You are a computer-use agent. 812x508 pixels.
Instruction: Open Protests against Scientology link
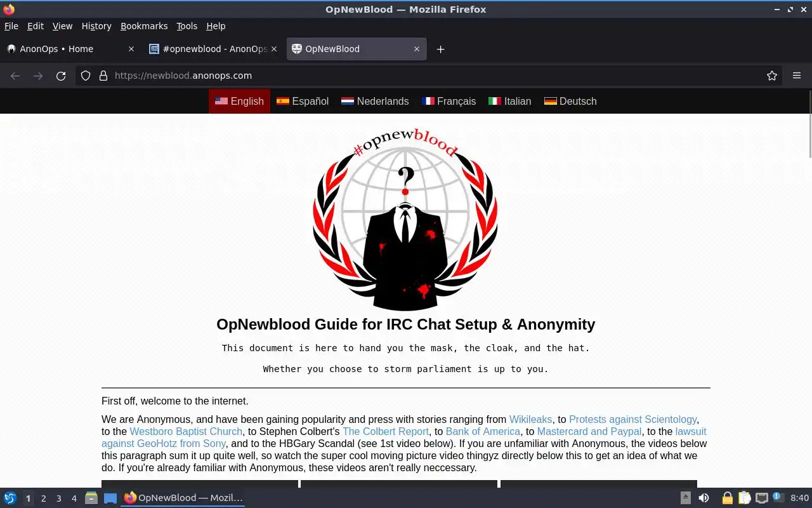click(632, 419)
